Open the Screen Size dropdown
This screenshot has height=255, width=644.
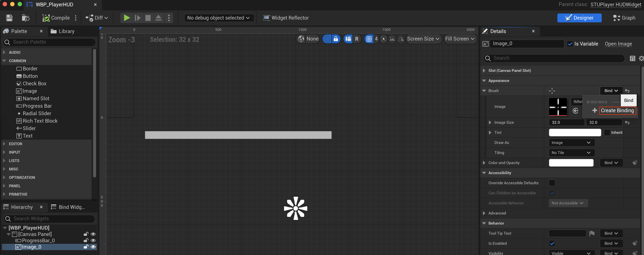[423, 39]
